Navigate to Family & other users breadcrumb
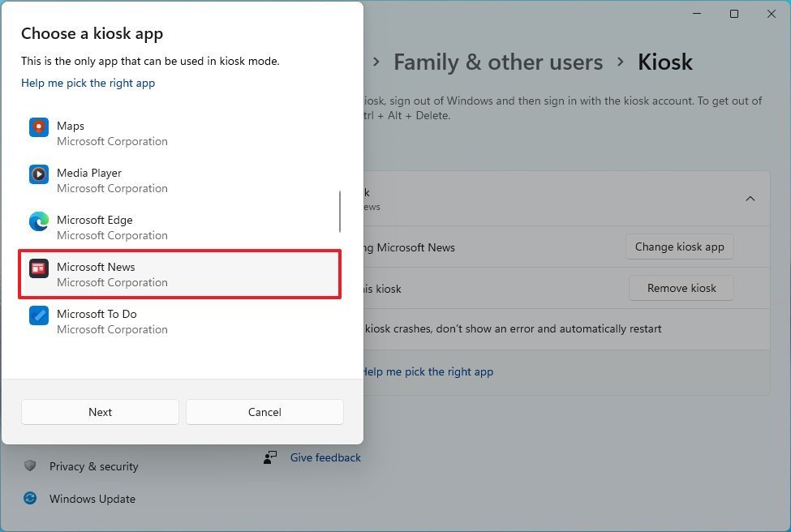The image size is (791, 532). [x=497, y=62]
